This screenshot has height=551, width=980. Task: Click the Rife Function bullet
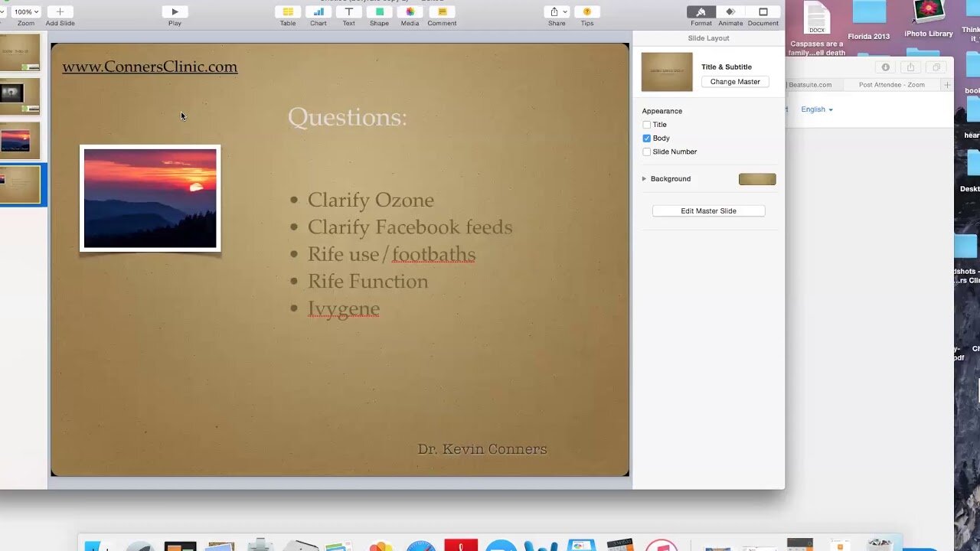click(x=367, y=282)
